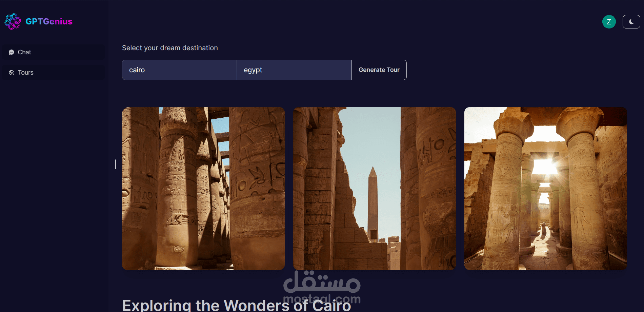Click the mostaql.com watermark text
644x312 pixels.
coord(322,299)
